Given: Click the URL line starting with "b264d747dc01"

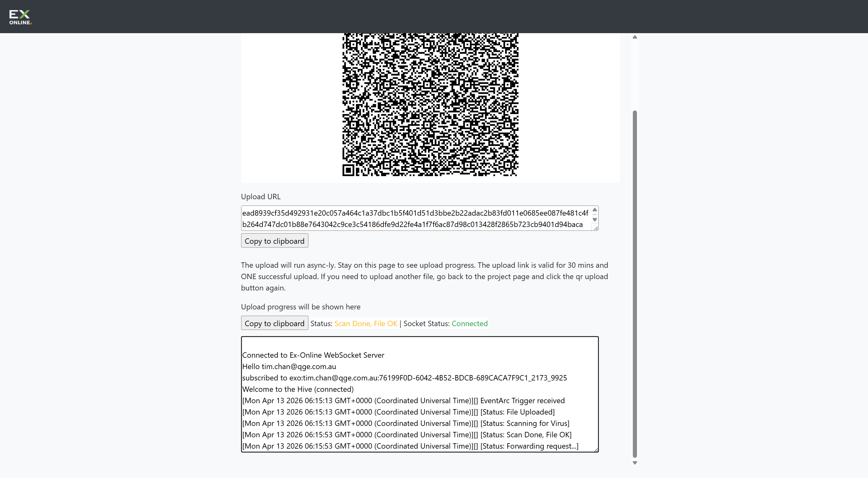Looking at the screenshot, I should point(413,224).
